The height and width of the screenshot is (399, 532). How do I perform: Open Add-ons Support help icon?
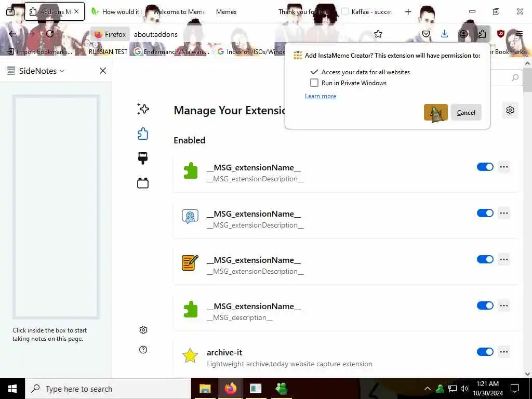(x=143, y=350)
